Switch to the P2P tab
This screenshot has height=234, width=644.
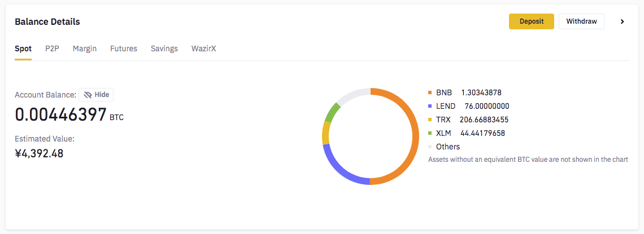coord(52,48)
